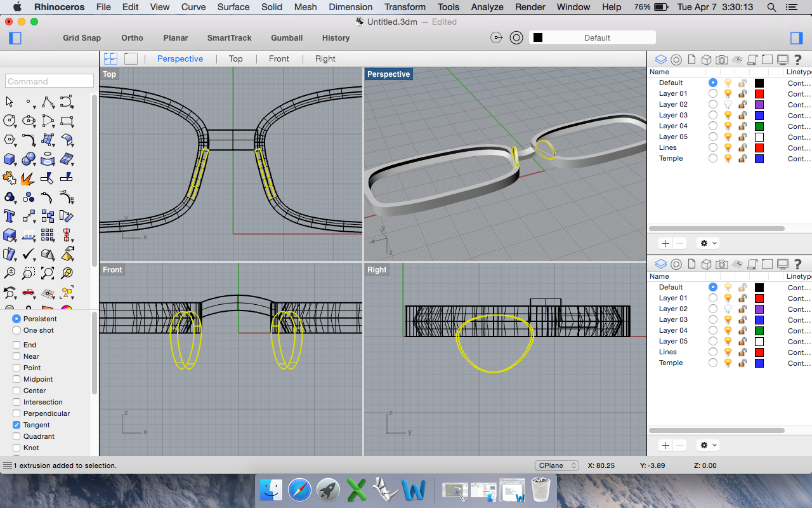Enable the Near object snap checkbox

(x=16, y=356)
